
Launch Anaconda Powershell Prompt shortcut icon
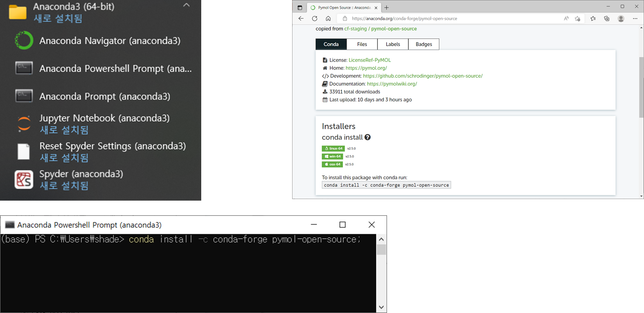[24, 68]
